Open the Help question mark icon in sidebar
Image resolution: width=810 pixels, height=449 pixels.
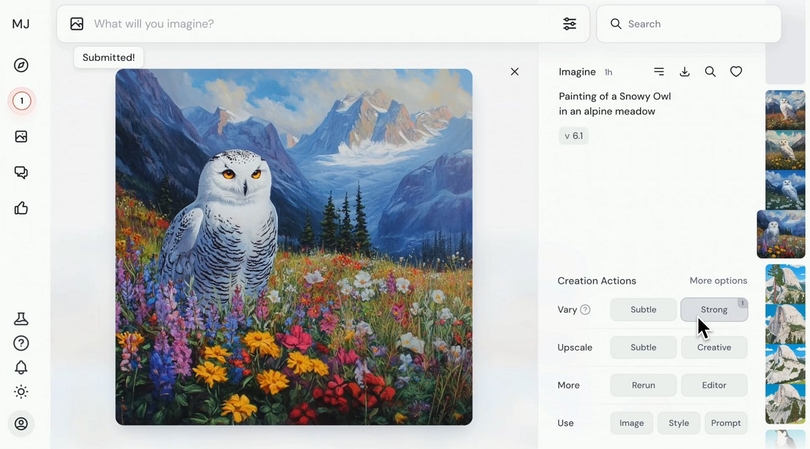click(x=21, y=343)
